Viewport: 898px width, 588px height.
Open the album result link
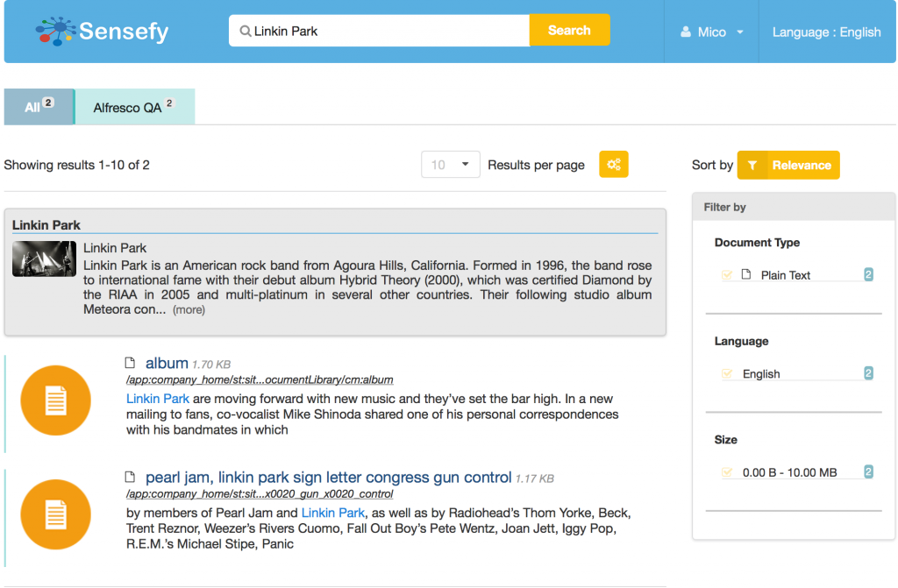167,363
